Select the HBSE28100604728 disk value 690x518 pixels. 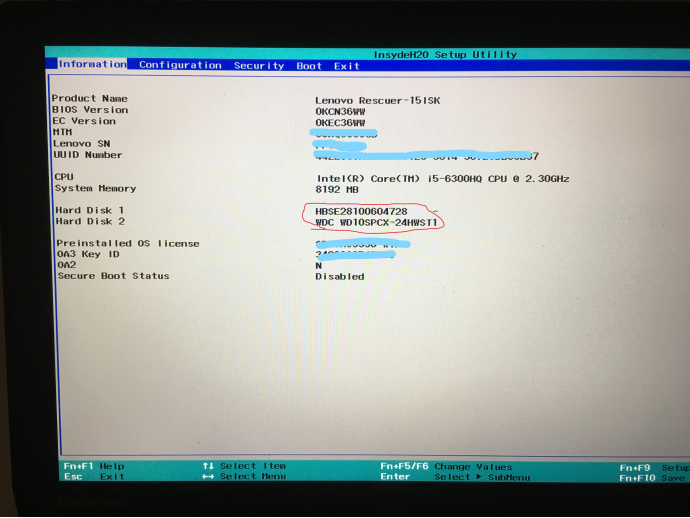(x=361, y=211)
